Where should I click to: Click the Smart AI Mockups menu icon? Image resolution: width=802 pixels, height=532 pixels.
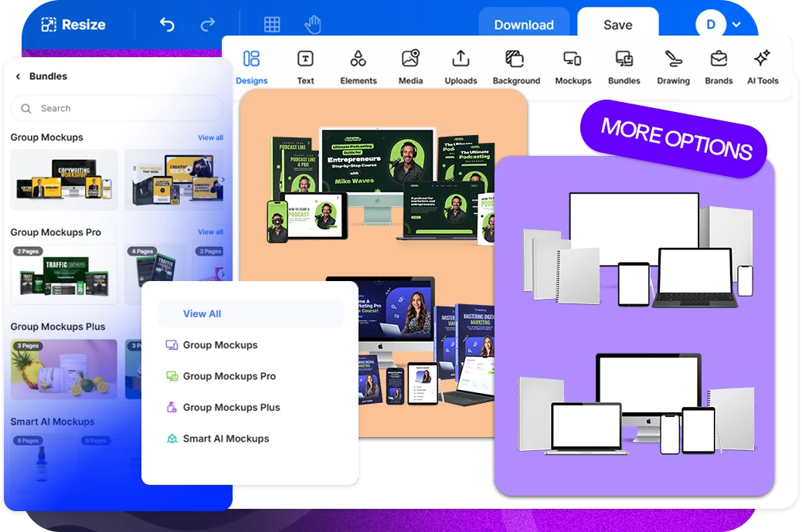point(172,439)
